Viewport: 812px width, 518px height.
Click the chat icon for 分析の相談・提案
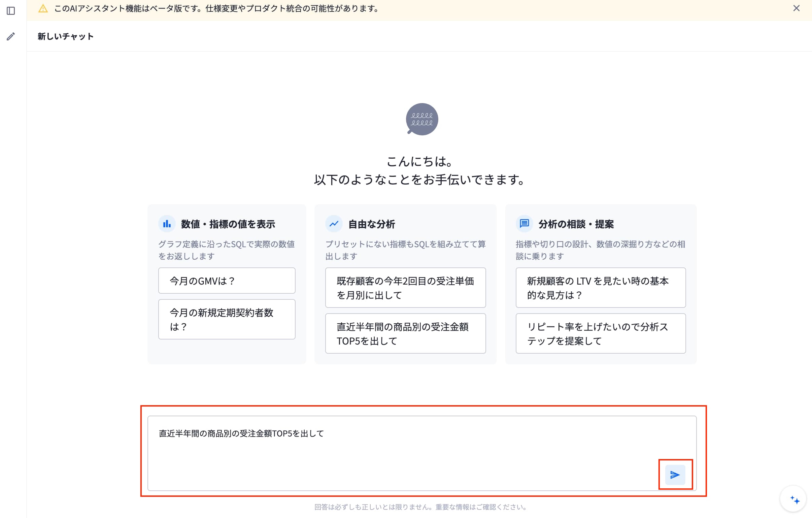coord(525,224)
